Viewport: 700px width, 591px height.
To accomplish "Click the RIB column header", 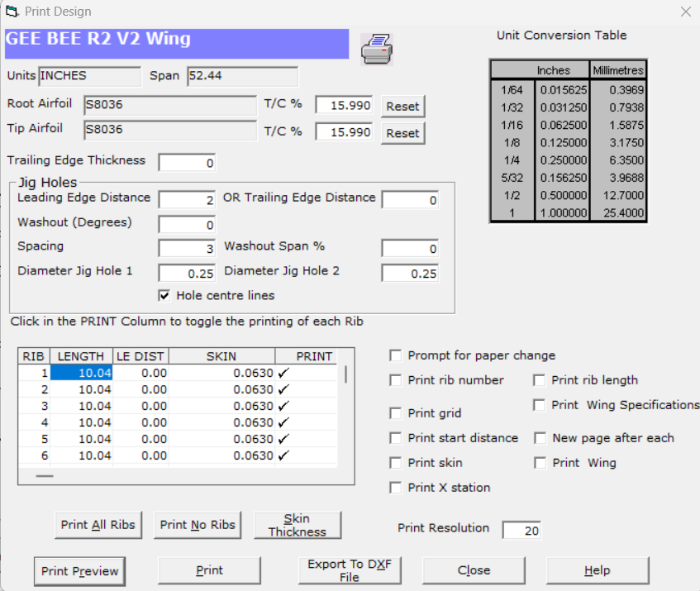I will pyautogui.click(x=34, y=356).
